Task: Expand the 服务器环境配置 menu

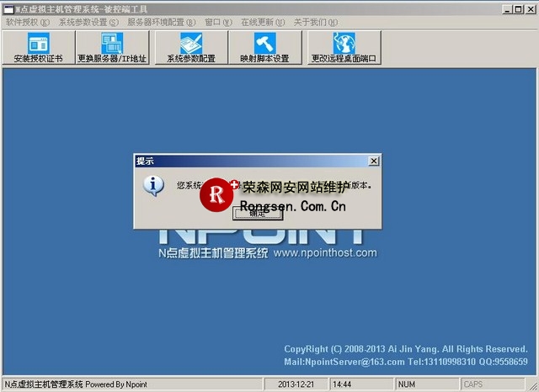Action: [162, 22]
